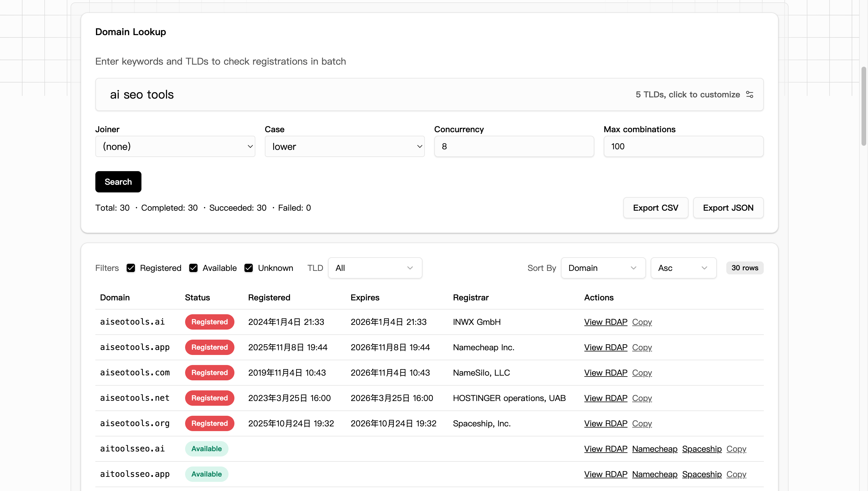Open the Joiner dropdown
Screen dimensions: 868x491
[175, 146]
